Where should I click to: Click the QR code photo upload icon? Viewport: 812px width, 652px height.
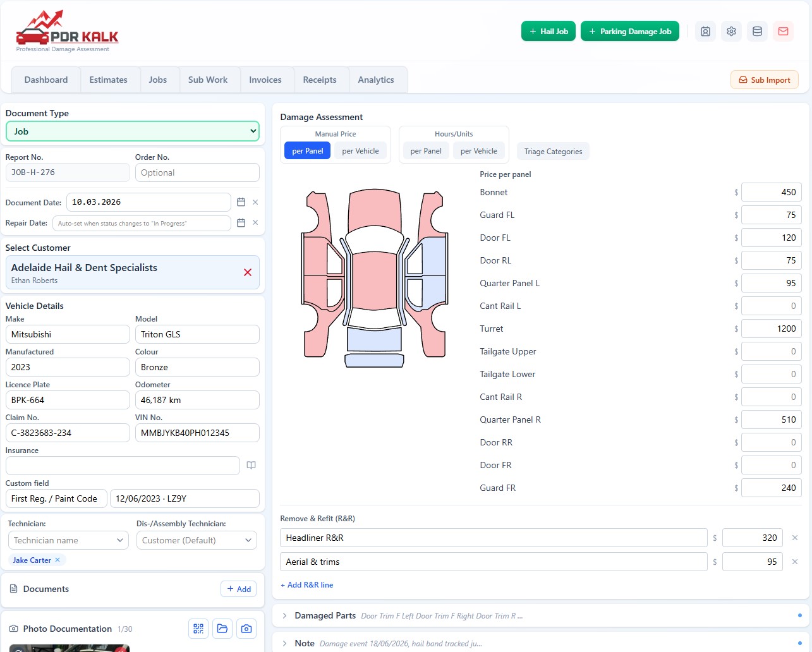point(198,629)
